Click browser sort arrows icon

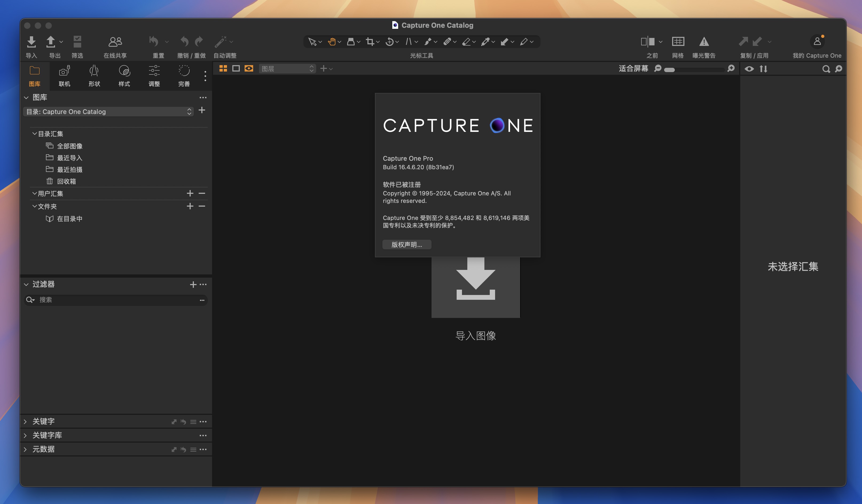coord(763,69)
